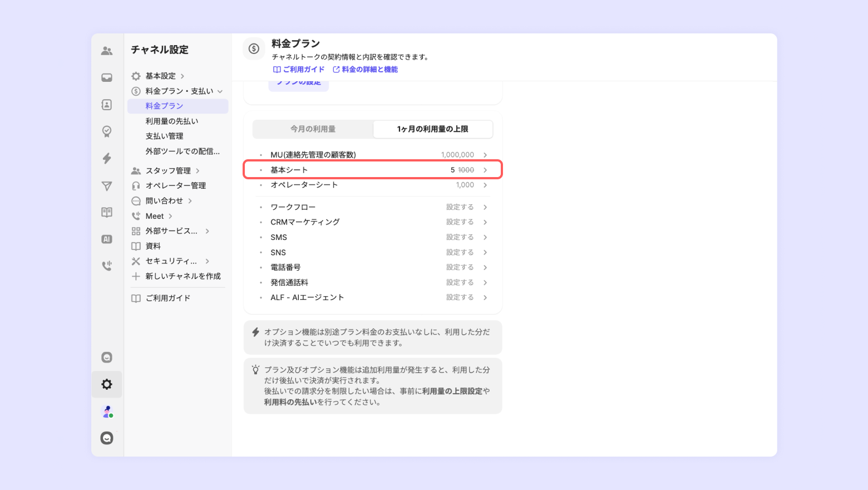Screen dimensions: 868x490
Task: Click the lightning bolt workflow icon
Action: (x=107, y=158)
